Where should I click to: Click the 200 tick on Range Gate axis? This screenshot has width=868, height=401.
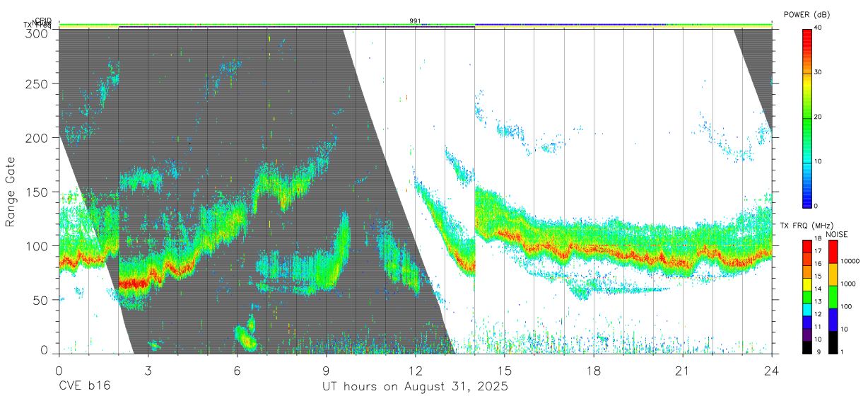point(36,138)
